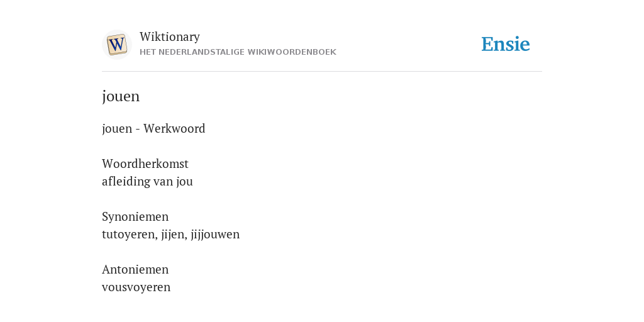Click the 'jouen - Werkwoord' line
The width and height of the screenshot is (644, 322).
tap(153, 128)
